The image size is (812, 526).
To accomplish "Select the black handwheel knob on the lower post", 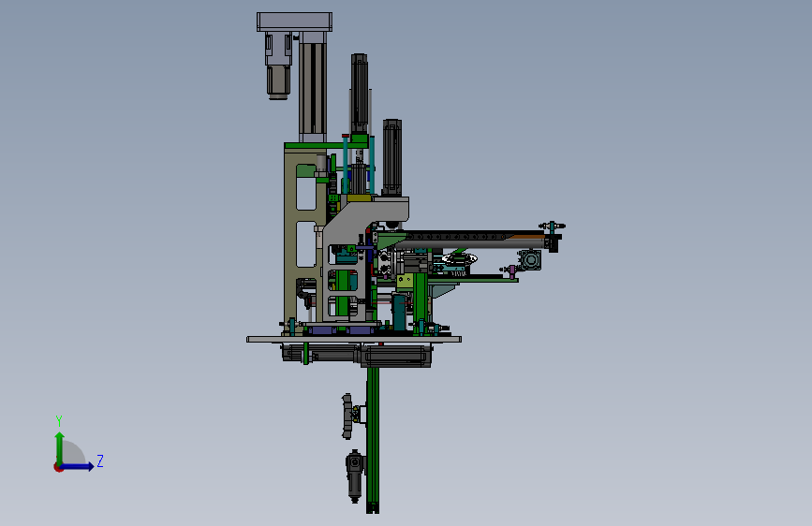I will click(x=347, y=416).
